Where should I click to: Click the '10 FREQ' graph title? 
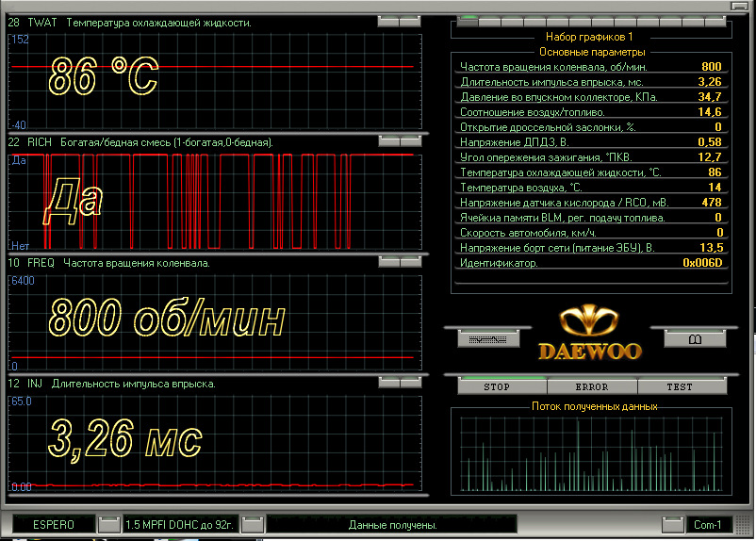tap(31, 263)
